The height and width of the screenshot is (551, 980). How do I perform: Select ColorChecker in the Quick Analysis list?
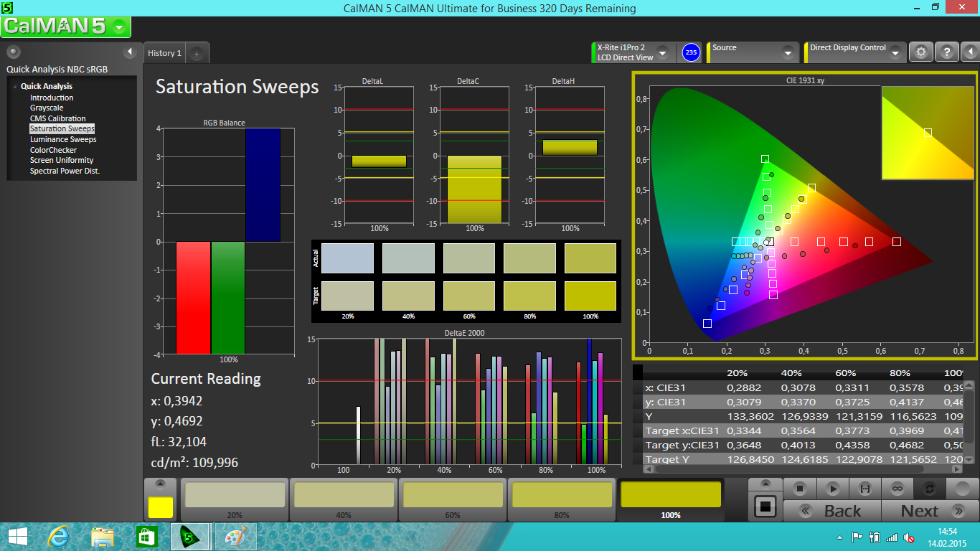pos(53,150)
